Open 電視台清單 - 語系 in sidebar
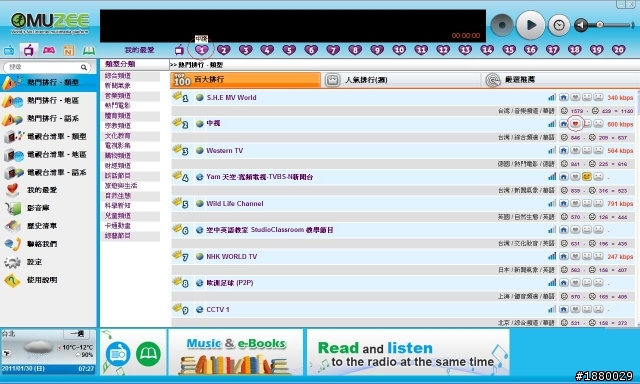Screen dimensions: 640x384 point(48,172)
